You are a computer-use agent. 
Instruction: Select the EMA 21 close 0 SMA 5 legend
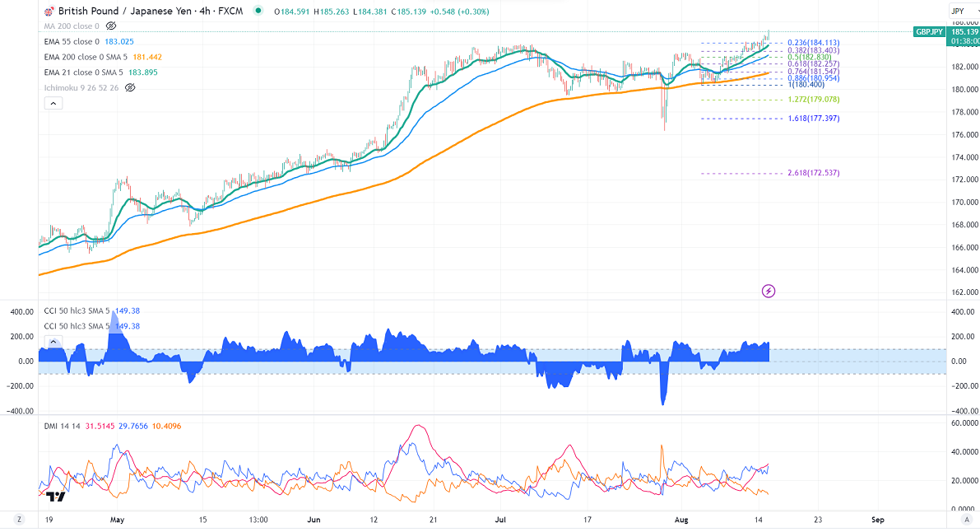pyautogui.click(x=84, y=72)
